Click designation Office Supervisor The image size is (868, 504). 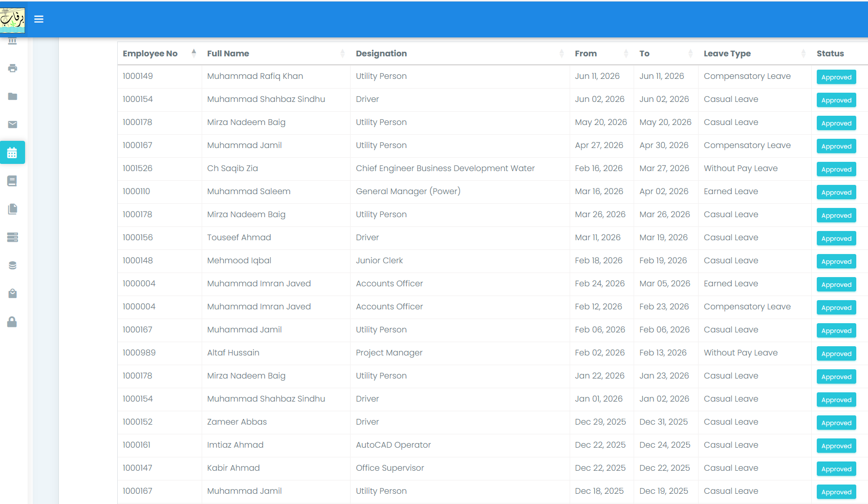point(390,468)
